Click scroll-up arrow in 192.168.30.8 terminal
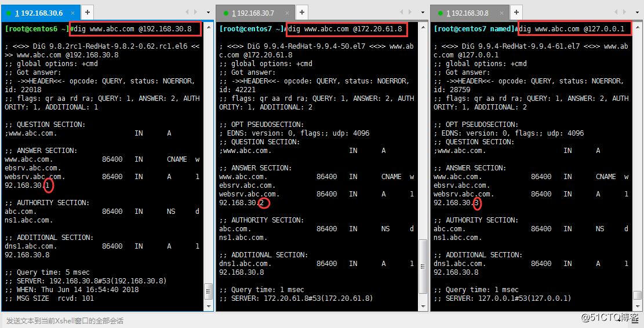Image resolution: width=644 pixels, height=328 pixels. (638, 27)
